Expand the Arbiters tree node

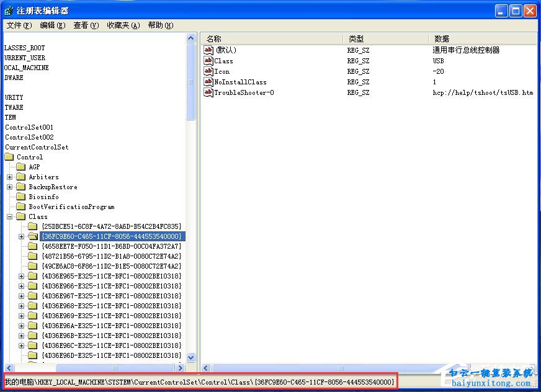coord(10,177)
